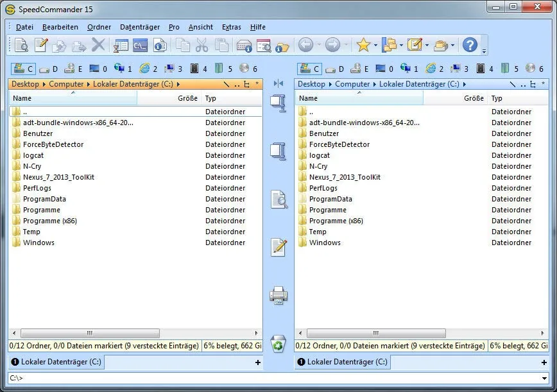Click the printer icon in middle bar

278,295
